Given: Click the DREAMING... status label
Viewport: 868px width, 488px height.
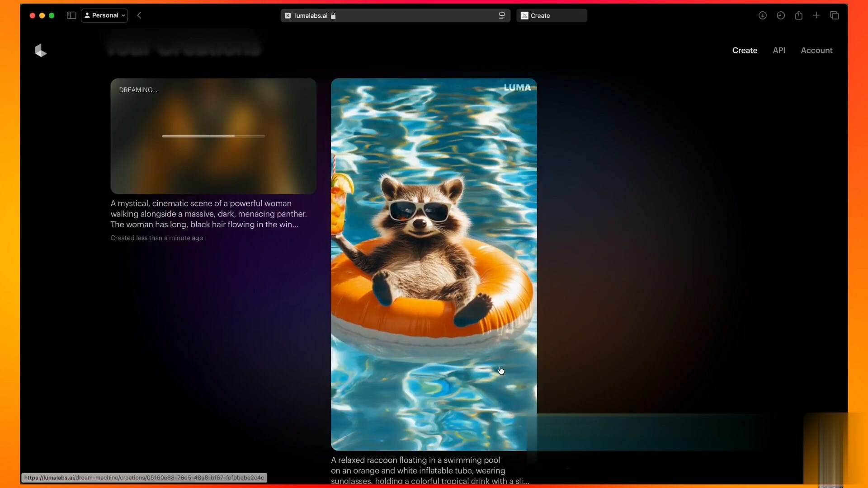Looking at the screenshot, I should tap(138, 90).
